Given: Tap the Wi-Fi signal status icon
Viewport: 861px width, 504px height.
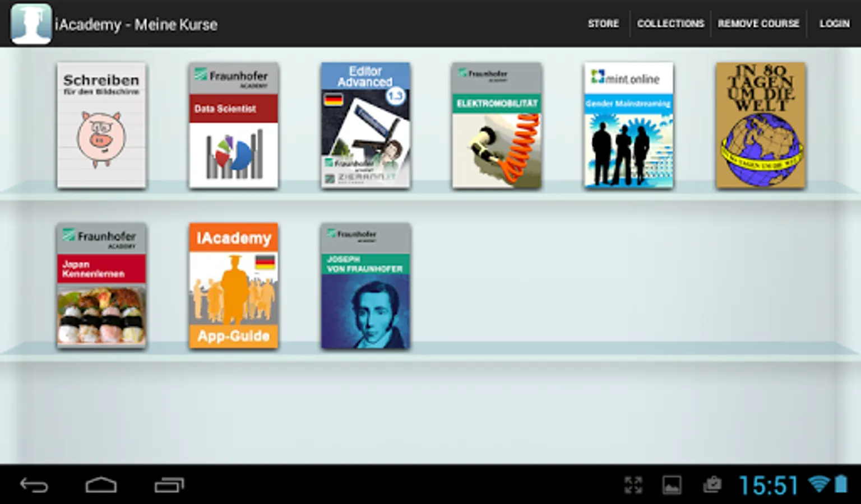Looking at the screenshot, I should click(x=819, y=484).
